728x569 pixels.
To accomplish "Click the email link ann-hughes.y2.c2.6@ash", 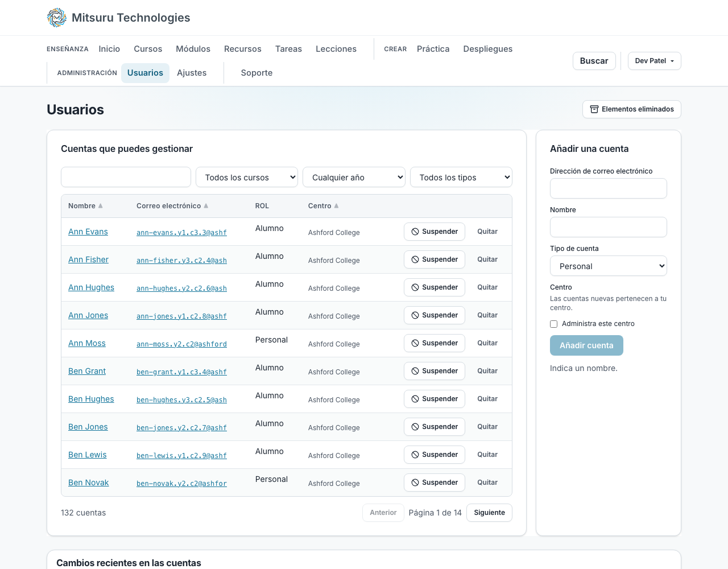I will [x=181, y=288].
